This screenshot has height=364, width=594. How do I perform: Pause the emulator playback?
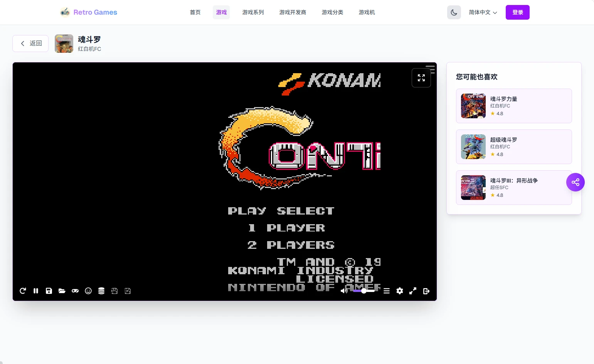point(36,291)
